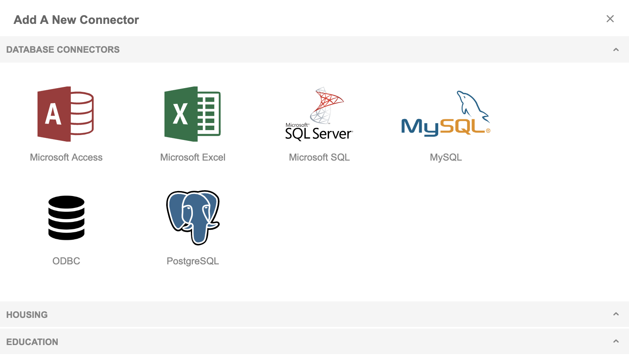This screenshot has width=629, height=364.
Task: Click the MySQL text label
Action: (x=446, y=157)
